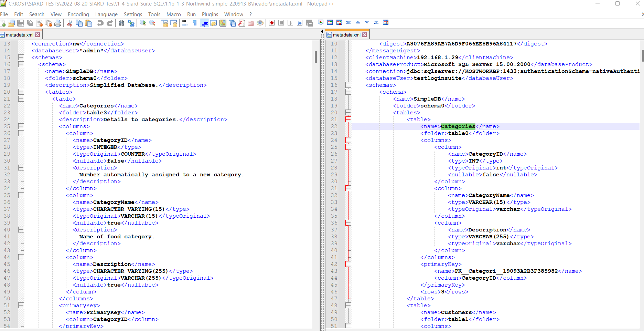Create a new document
Image resolution: width=644 pixels, height=331 pixels.
(3, 23)
